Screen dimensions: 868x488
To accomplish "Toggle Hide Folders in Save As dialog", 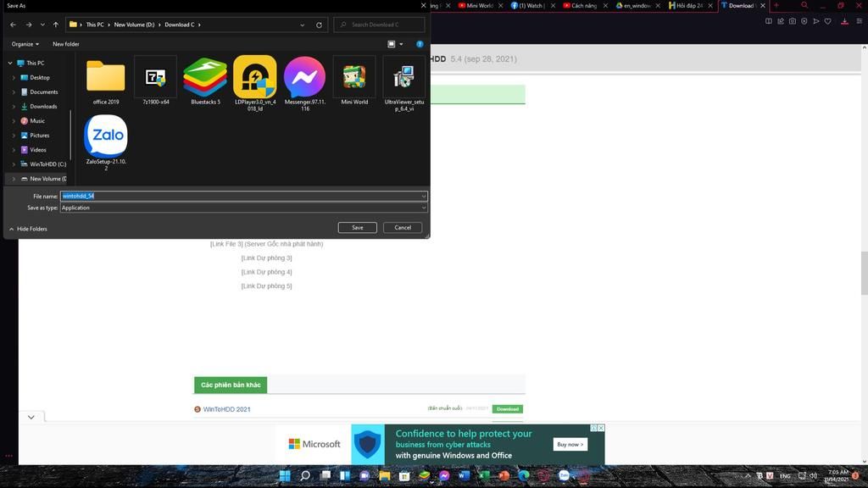I will click(28, 229).
